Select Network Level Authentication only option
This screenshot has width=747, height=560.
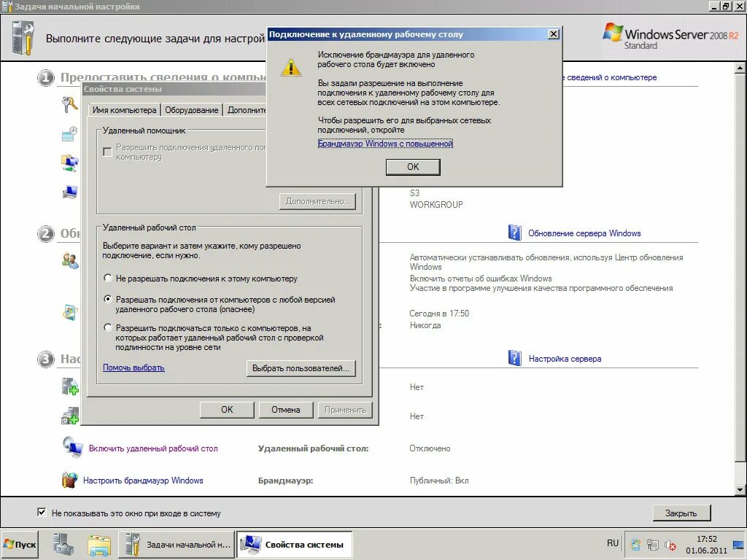coord(108,327)
